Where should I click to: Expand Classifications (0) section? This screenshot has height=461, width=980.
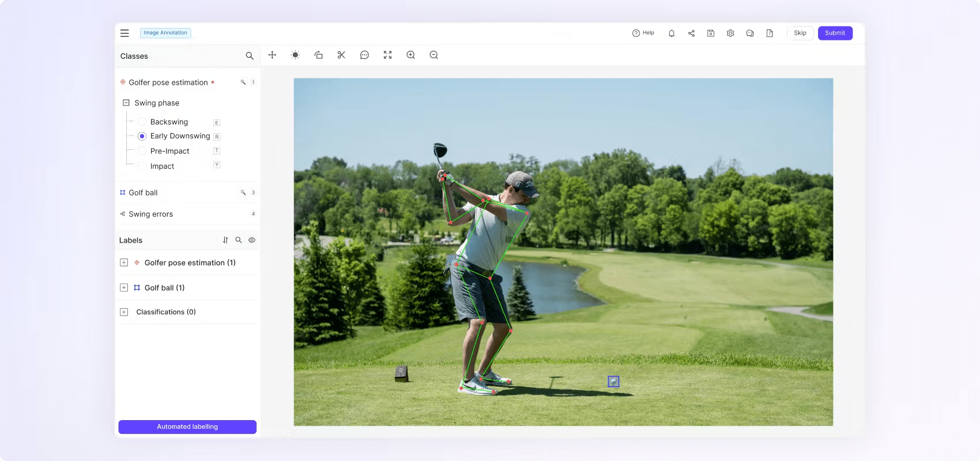tap(124, 312)
